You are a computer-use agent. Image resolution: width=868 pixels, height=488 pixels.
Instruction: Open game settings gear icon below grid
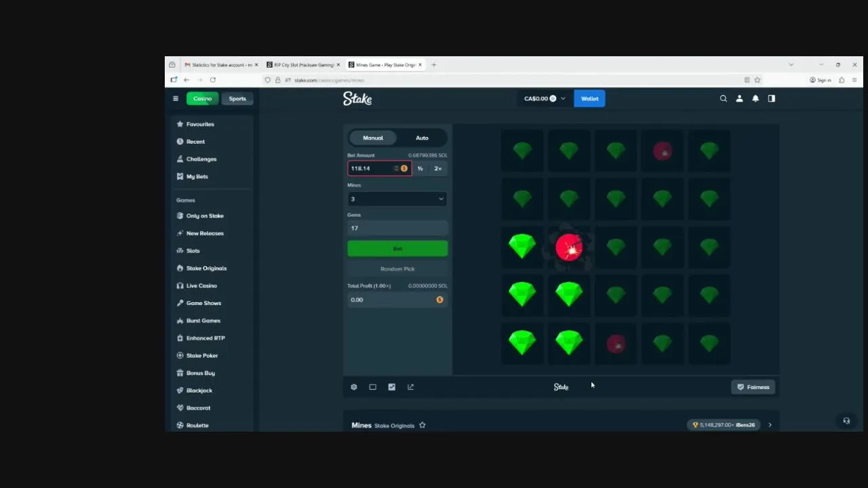(354, 387)
